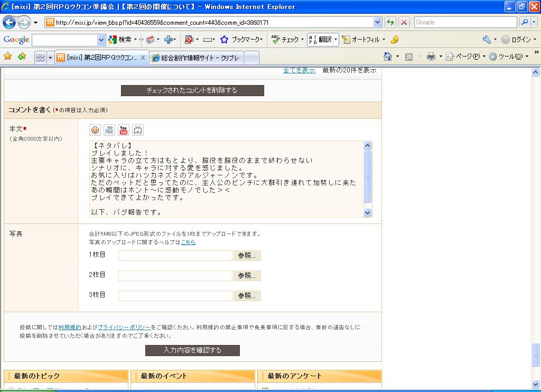
Task: Click the 入力内容を確認する button
Action: click(192, 350)
